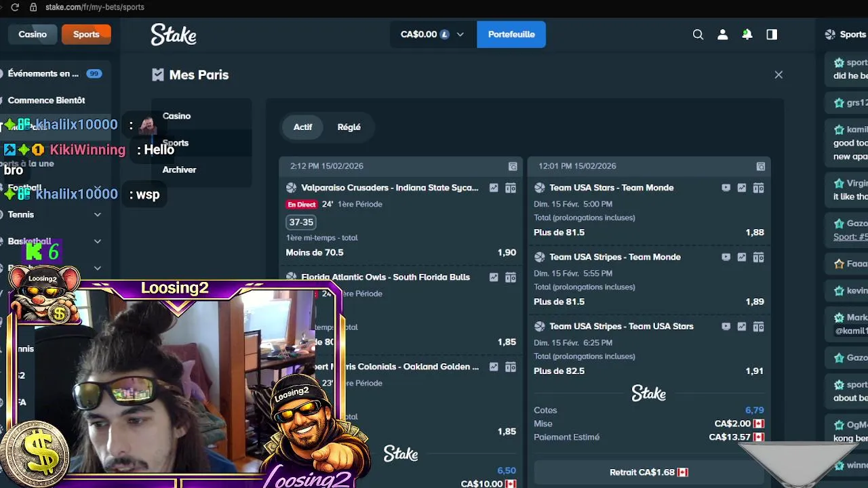Click the CA$2.00 Mise stake value
The image size is (868, 488).
[x=732, y=424]
